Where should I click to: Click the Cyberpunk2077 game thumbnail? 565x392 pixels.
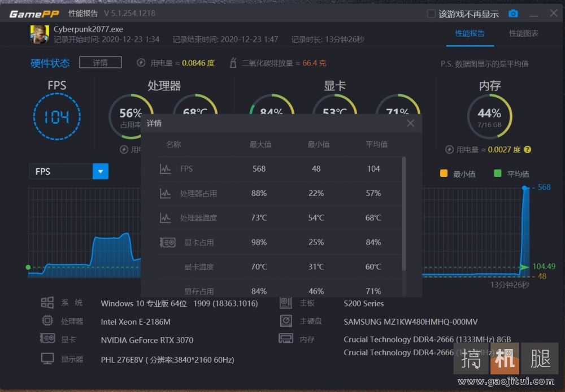point(40,34)
